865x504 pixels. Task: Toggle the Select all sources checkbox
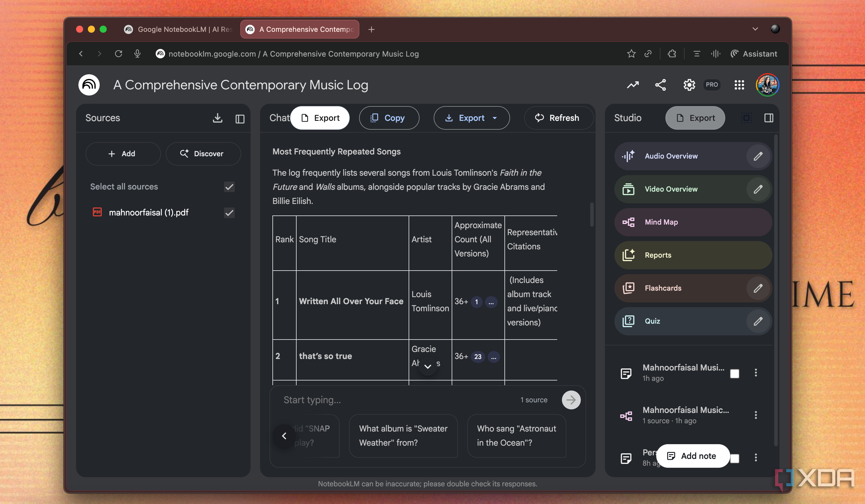tap(229, 187)
